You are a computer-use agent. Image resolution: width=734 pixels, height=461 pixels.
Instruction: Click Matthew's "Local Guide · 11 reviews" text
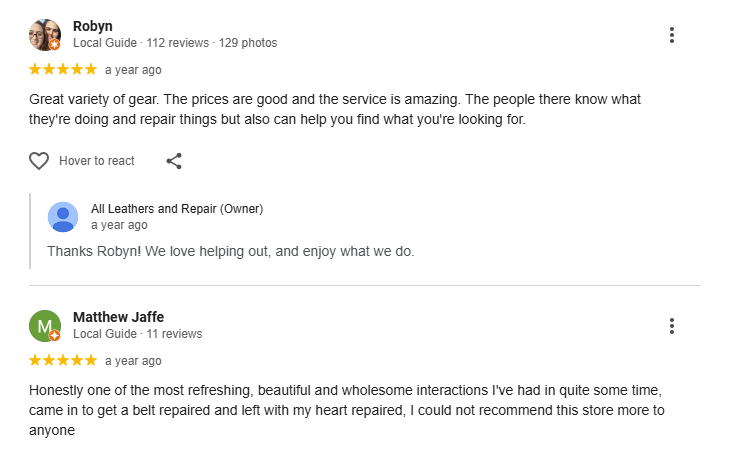tap(138, 334)
